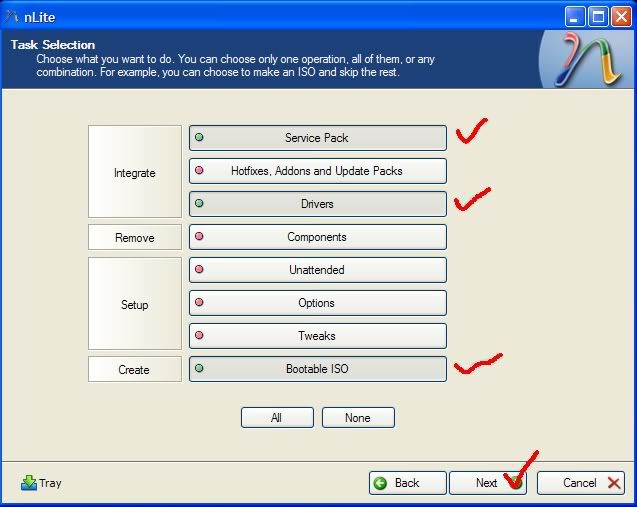The height and width of the screenshot is (507, 637).
Task: Click the red X Cancel icon
Action: click(x=614, y=483)
